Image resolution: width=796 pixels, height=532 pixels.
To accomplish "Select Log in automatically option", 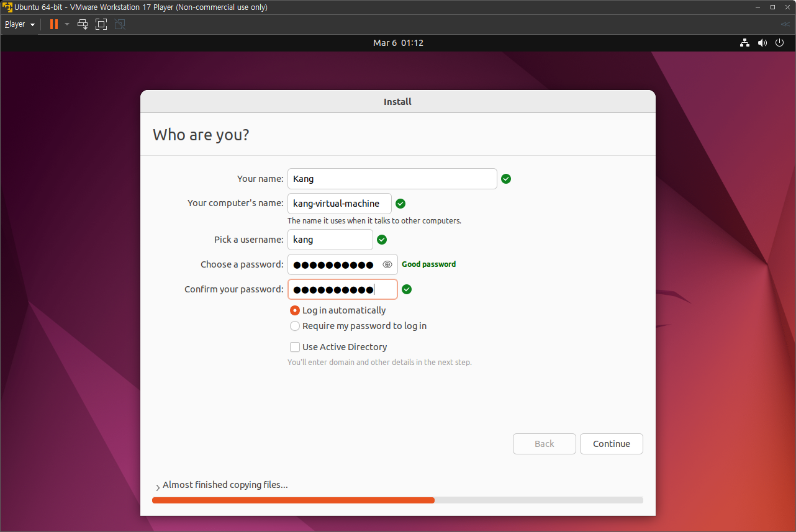I will (x=338, y=310).
